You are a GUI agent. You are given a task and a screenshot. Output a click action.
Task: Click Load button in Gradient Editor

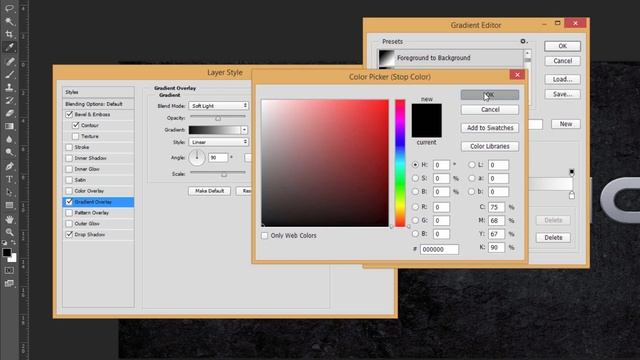(562, 79)
